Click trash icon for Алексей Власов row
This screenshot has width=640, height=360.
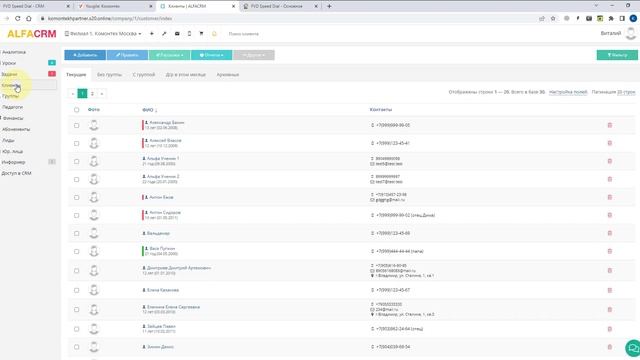(x=610, y=143)
